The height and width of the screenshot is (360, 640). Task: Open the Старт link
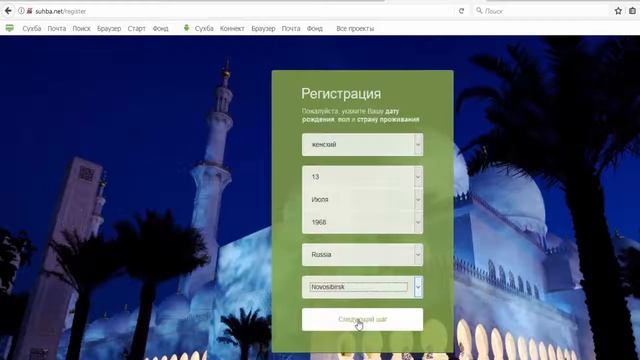[x=136, y=29]
